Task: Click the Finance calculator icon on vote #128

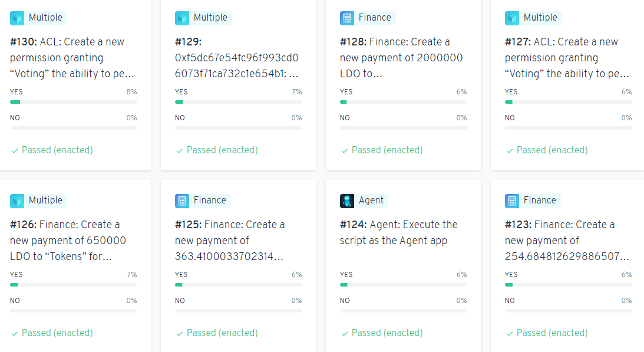Action: coord(347,18)
